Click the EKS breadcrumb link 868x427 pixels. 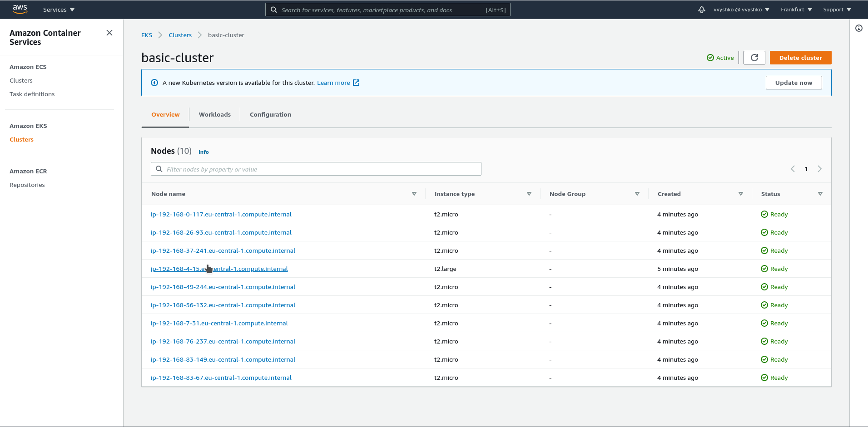pyautogui.click(x=147, y=35)
